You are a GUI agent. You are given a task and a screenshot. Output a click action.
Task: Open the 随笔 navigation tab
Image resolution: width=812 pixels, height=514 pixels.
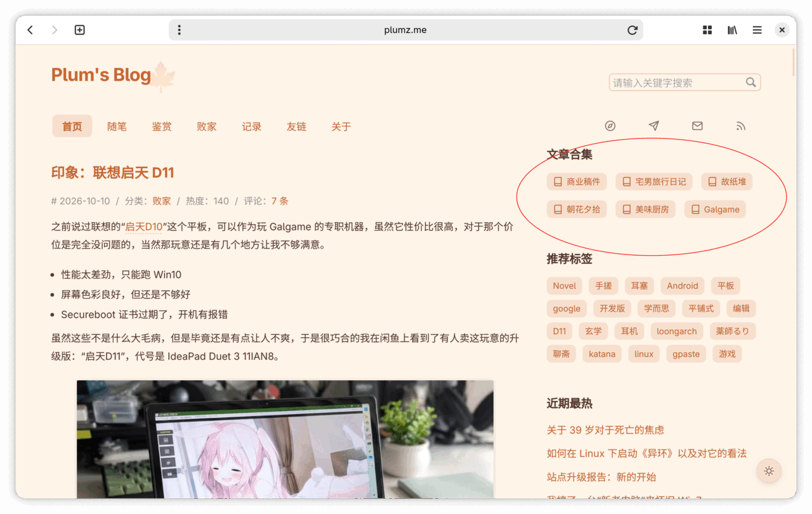[117, 126]
